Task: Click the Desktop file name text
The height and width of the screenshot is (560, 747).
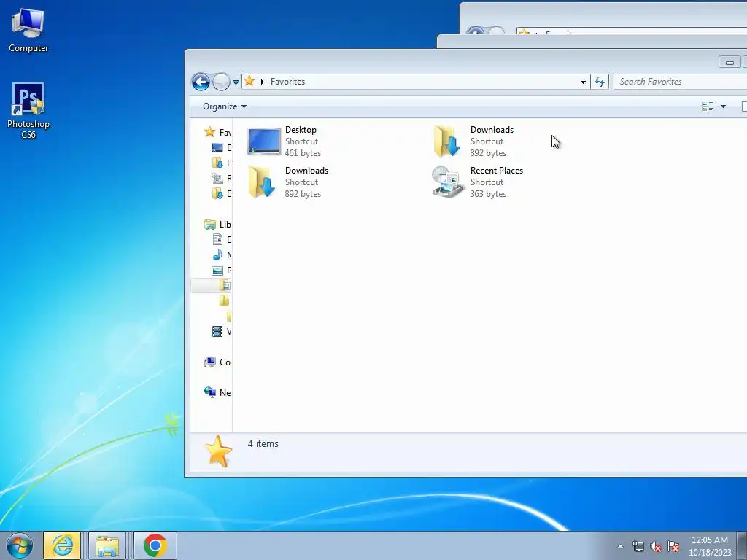Action: click(x=301, y=130)
